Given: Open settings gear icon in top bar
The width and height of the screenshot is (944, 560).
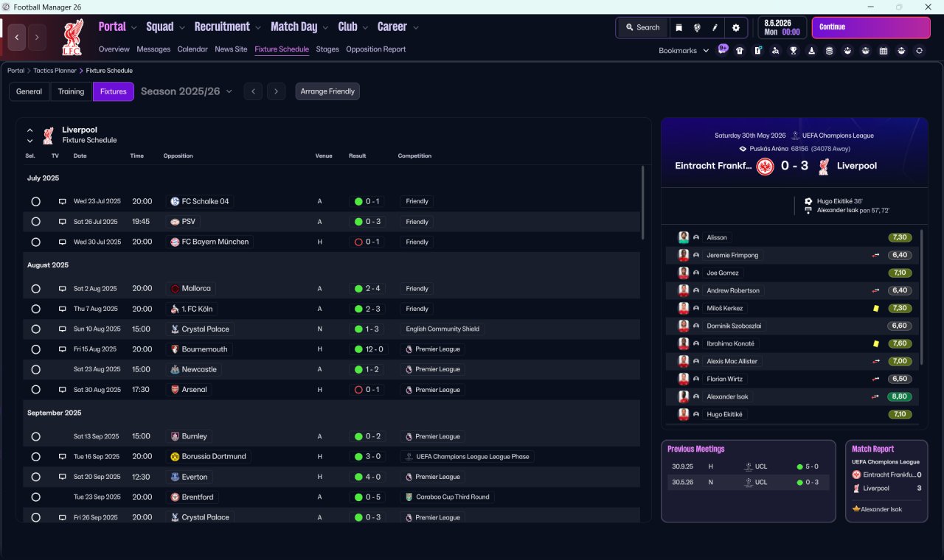Looking at the screenshot, I should (x=735, y=27).
